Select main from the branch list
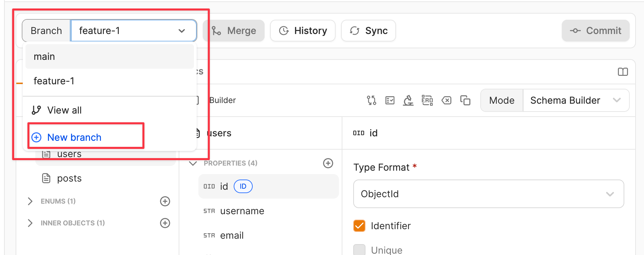The height and width of the screenshot is (255, 644). [x=109, y=56]
